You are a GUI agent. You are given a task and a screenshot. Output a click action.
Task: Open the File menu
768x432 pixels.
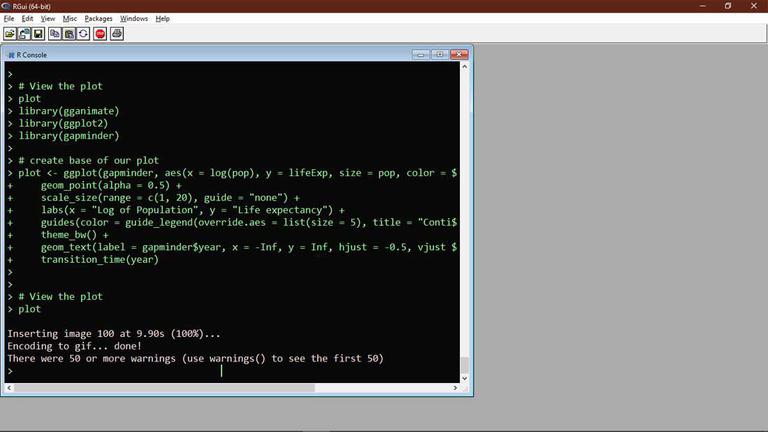9,19
